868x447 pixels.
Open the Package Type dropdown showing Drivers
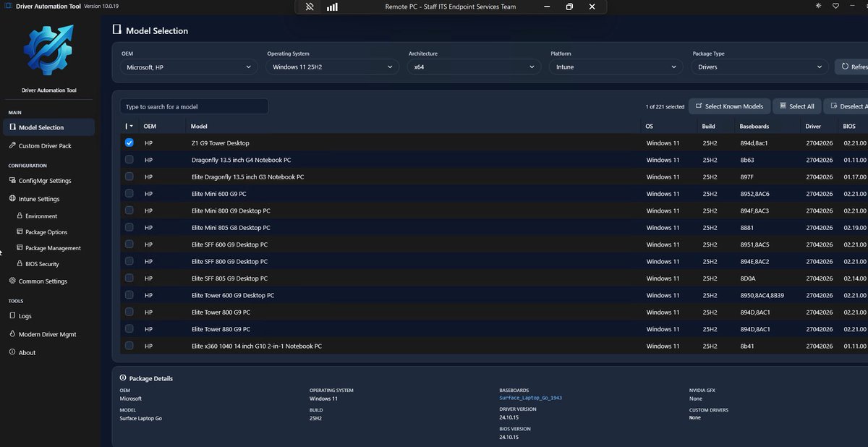(x=759, y=67)
